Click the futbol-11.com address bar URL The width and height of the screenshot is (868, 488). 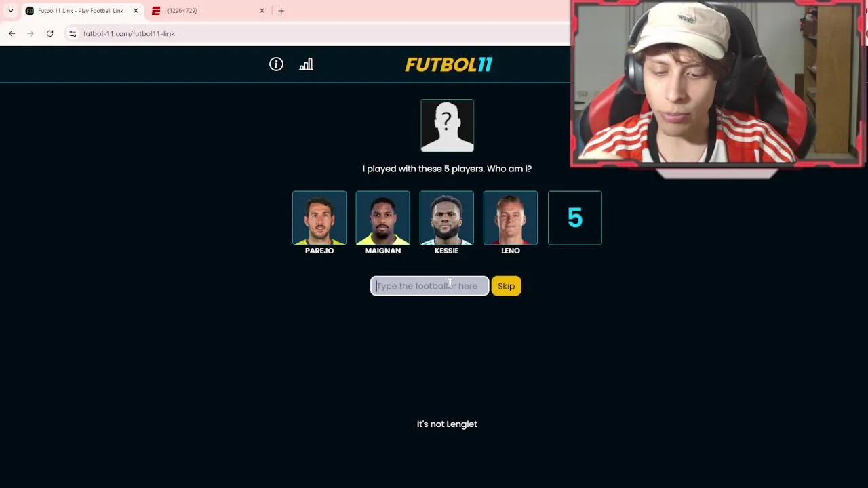pyautogui.click(x=129, y=33)
